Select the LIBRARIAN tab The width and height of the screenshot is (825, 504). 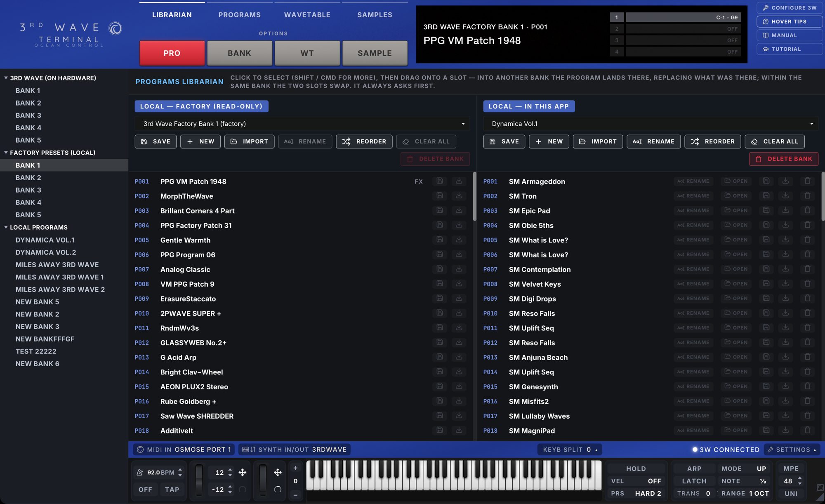pyautogui.click(x=172, y=15)
